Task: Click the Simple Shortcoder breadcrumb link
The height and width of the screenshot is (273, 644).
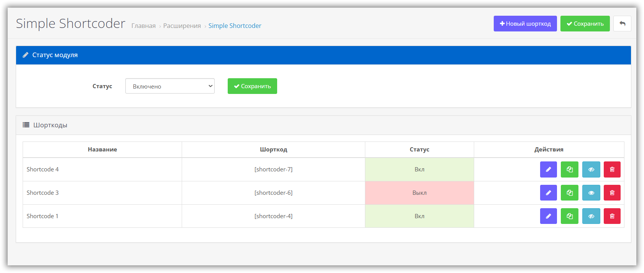Action: pyautogui.click(x=235, y=26)
